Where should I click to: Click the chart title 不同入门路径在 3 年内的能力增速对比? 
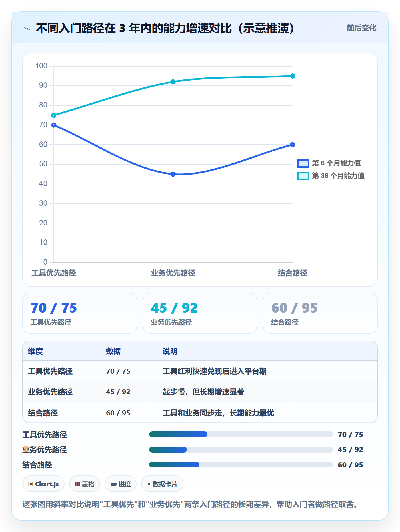[x=165, y=28]
